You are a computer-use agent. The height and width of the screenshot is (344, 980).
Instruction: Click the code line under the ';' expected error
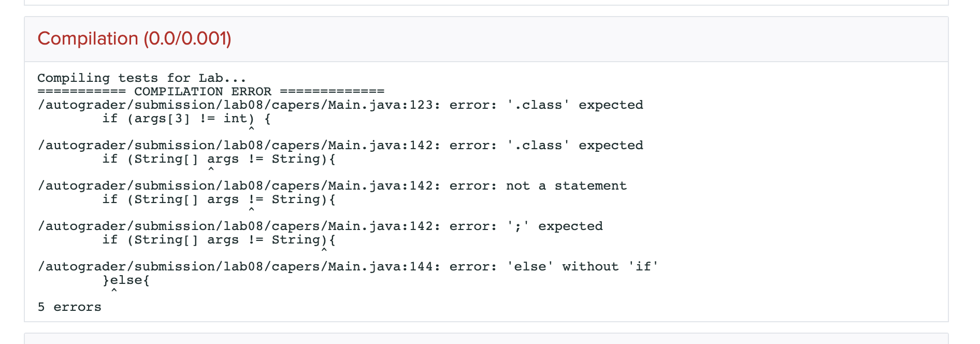click(219, 240)
